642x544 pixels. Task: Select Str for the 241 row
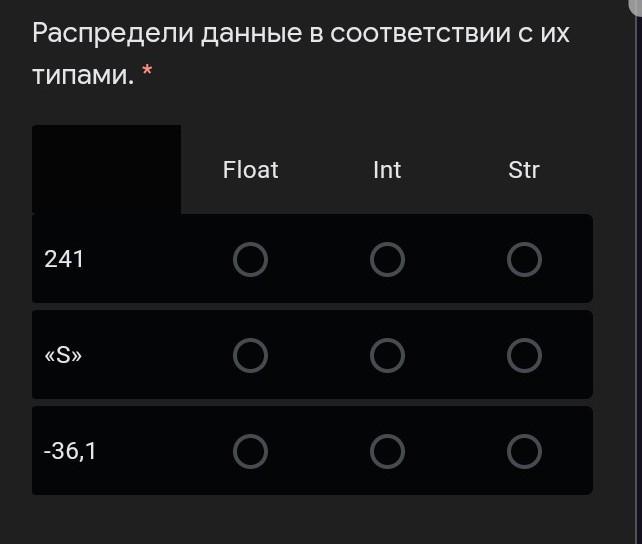click(524, 260)
